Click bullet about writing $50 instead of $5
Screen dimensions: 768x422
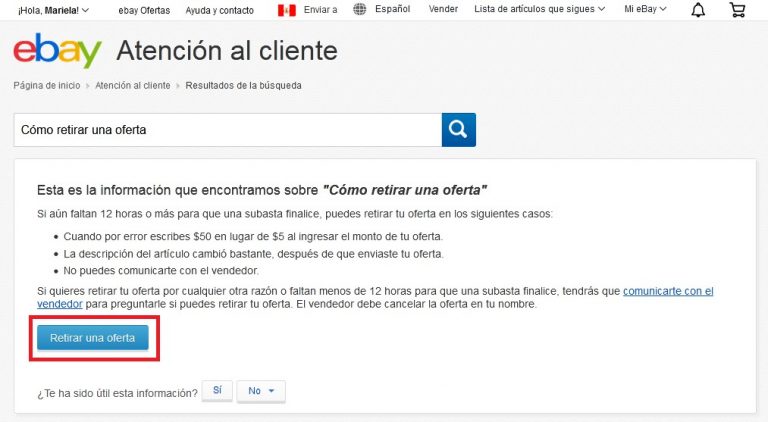253,236
